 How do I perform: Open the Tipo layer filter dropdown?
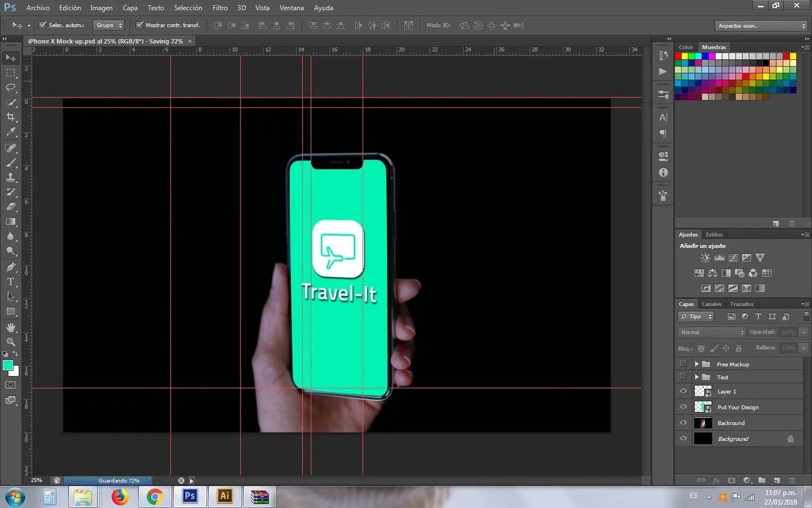[x=696, y=316]
